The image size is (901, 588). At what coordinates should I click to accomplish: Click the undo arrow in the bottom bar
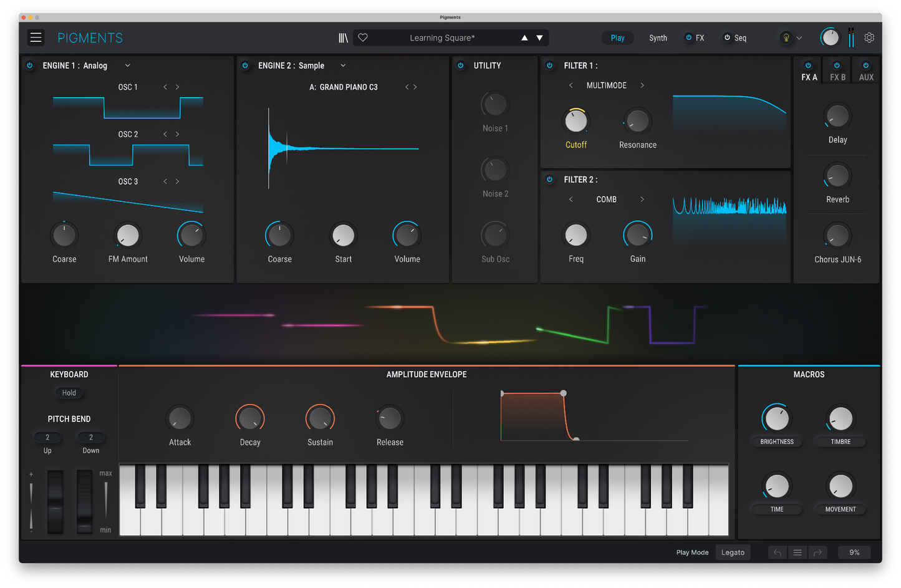[x=777, y=552]
